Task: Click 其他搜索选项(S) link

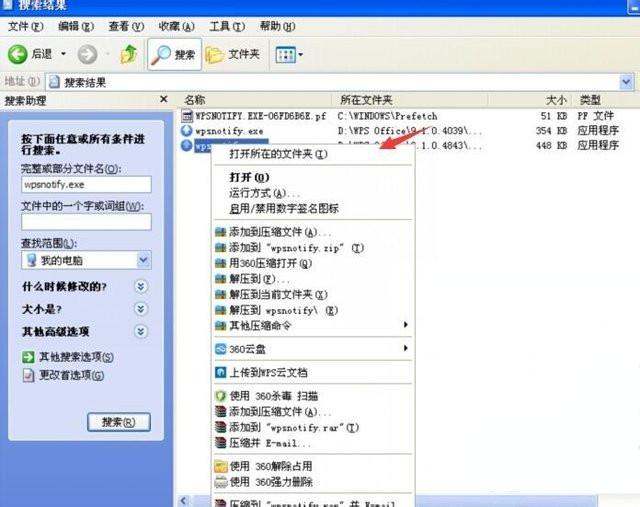Action: [76, 357]
